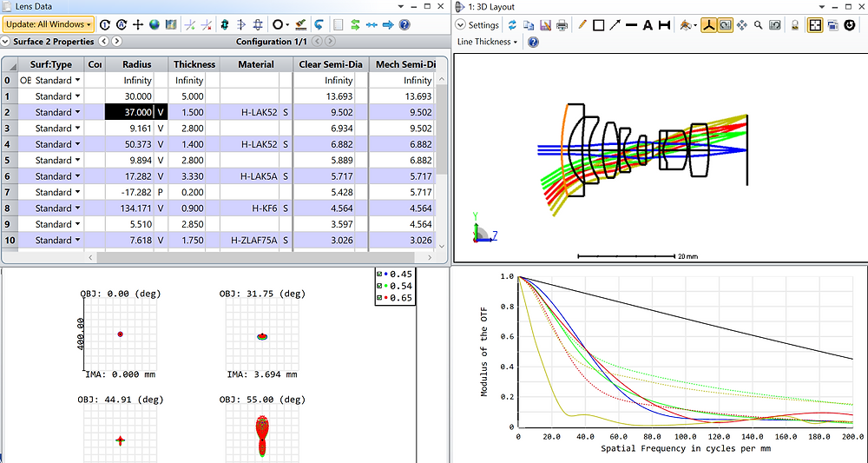Click the Lens Data horizontal scrollbar
This screenshot has height=463, width=868.
[254, 257]
